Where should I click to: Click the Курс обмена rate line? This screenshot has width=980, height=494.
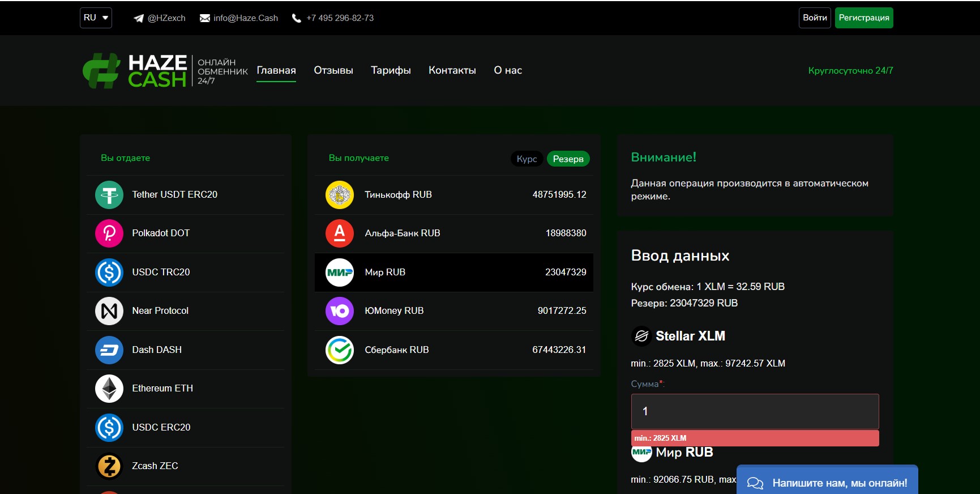tap(708, 287)
